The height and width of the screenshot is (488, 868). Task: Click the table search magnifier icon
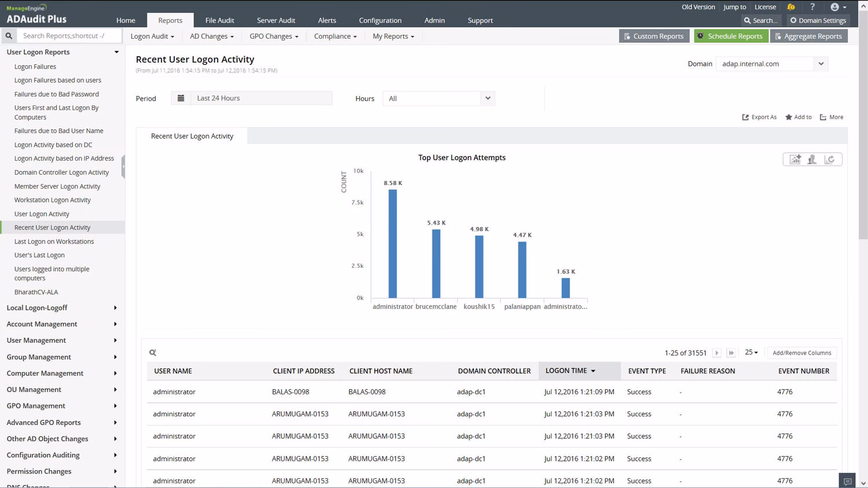tap(153, 353)
